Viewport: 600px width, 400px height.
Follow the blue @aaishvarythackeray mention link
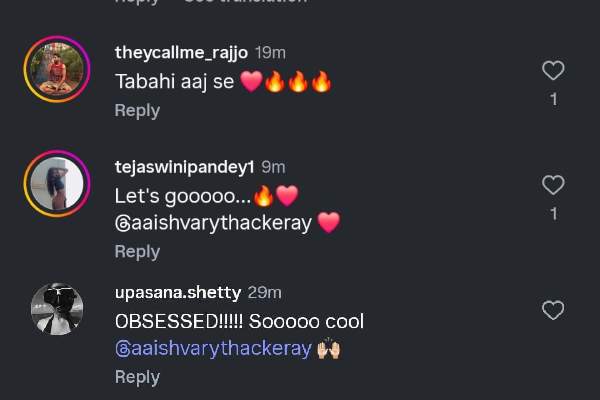point(214,349)
